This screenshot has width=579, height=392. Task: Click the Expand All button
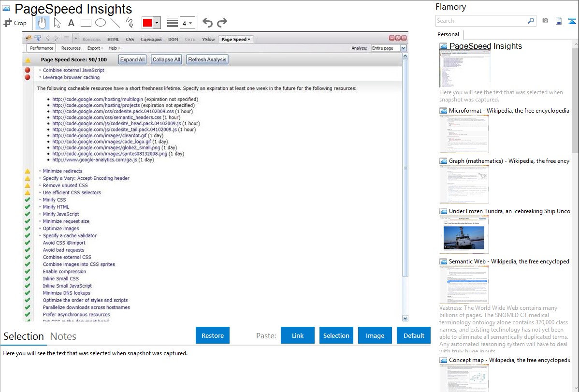[x=132, y=59]
